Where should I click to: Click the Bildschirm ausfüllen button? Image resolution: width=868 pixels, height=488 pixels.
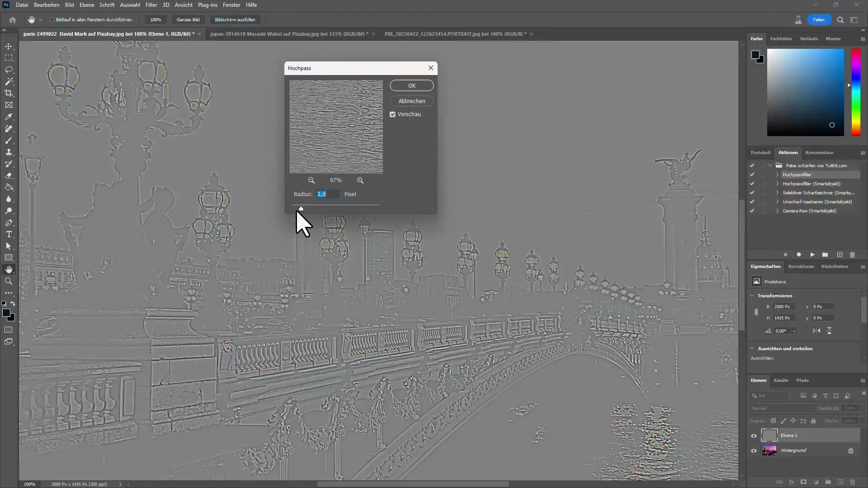235,20
